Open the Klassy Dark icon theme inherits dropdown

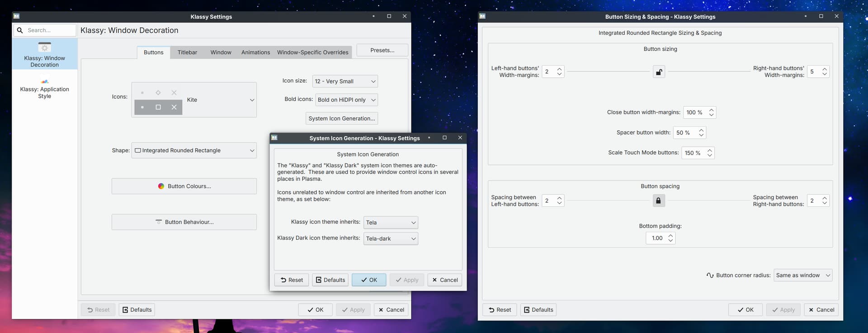pyautogui.click(x=391, y=239)
